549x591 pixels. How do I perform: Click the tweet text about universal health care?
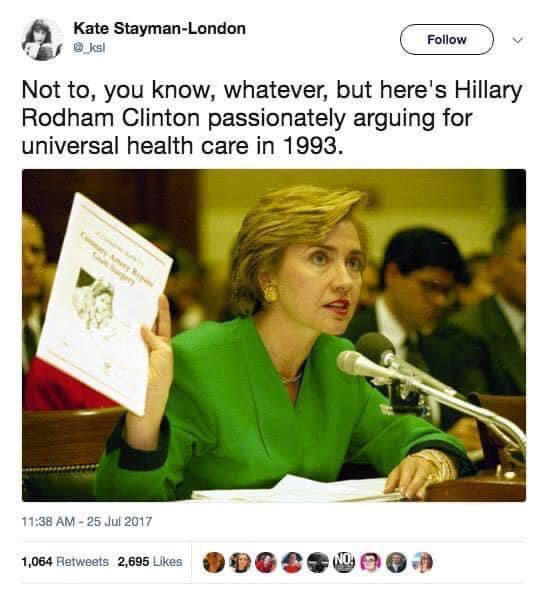point(271,118)
